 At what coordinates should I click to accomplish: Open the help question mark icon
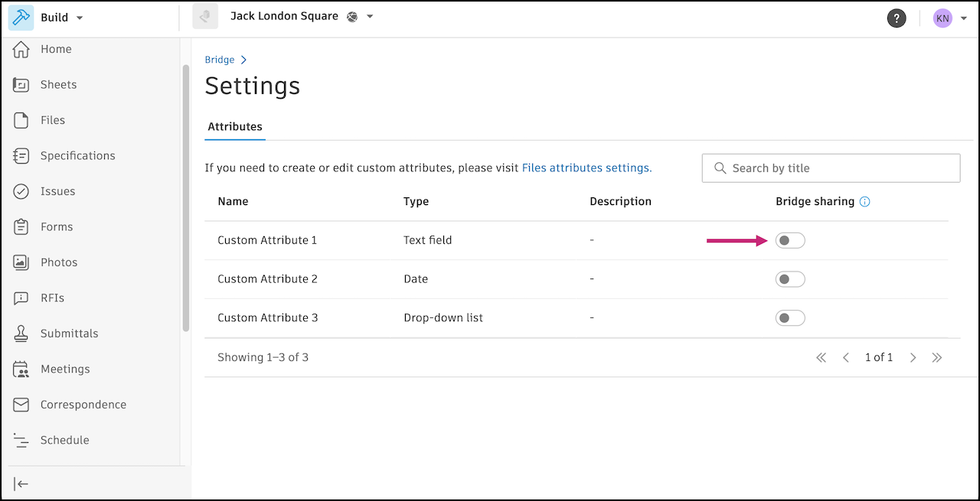[x=897, y=18]
